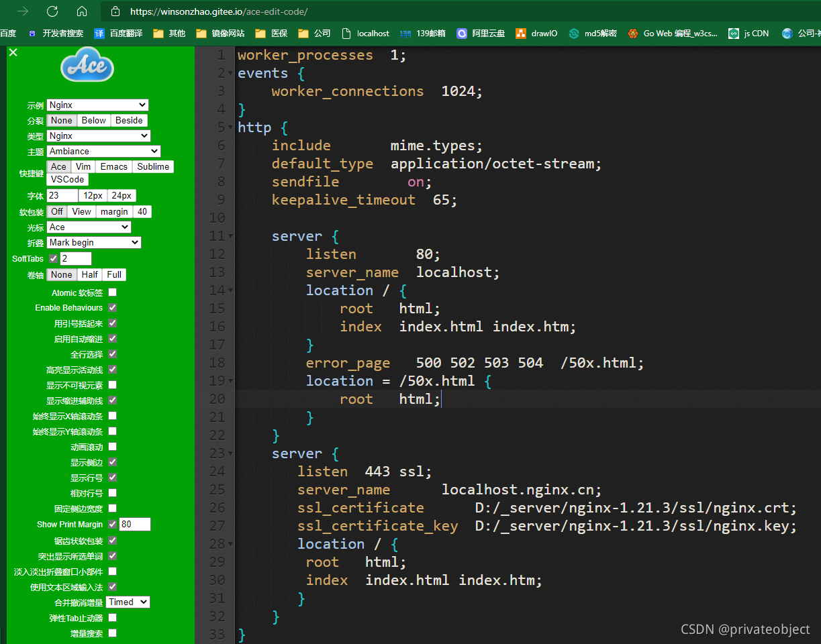Select Sublime keybinding
821x644 pixels.
click(153, 166)
